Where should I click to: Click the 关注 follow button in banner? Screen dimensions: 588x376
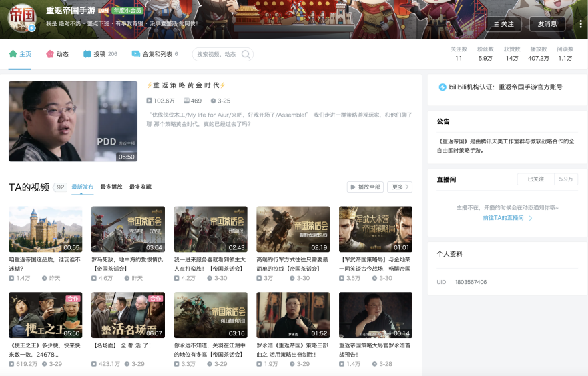point(504,24)
